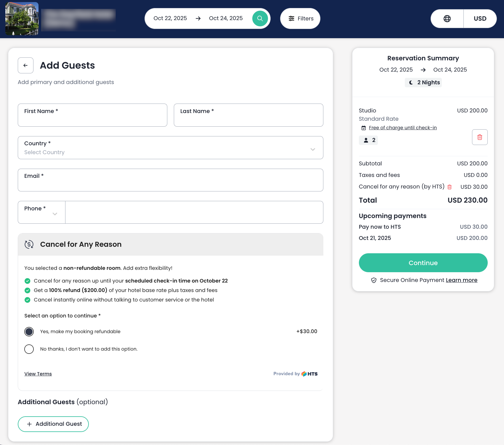Delete the Studio room with trash icon
The width and height of the screenshot is (504, 445).
coord(479,137)
